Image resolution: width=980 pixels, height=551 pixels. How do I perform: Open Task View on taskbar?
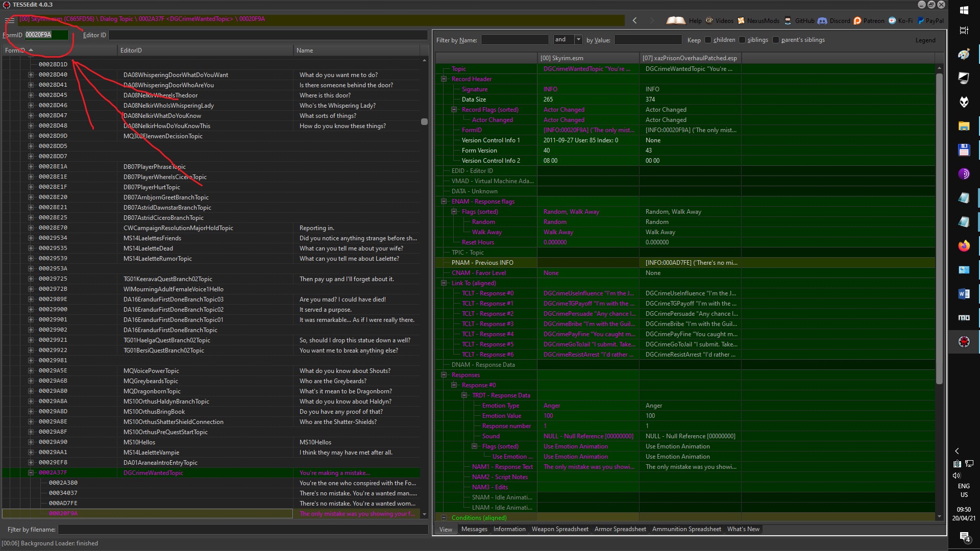point(964,31)
